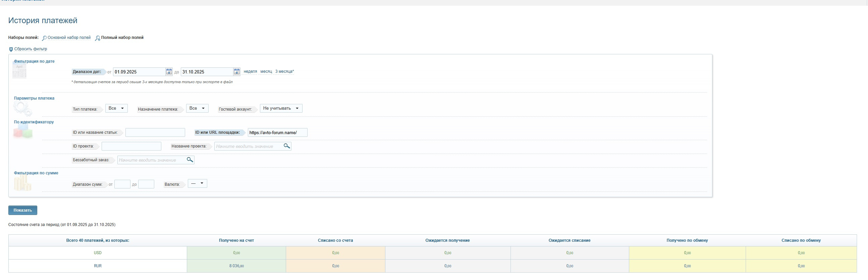Screen dimensions: 868x280
Task: Click the Сбросить фильтр link
Action: pyautogui.click(x=31, y=49)
